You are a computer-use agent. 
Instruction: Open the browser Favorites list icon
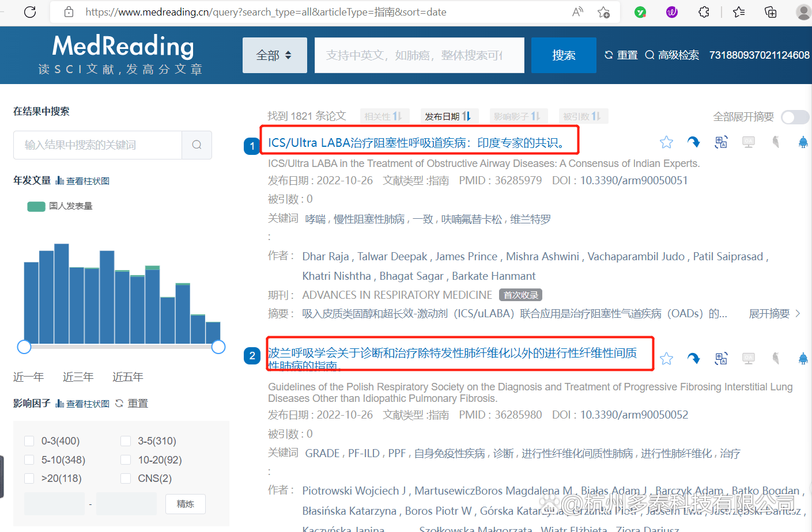(739, 12)
